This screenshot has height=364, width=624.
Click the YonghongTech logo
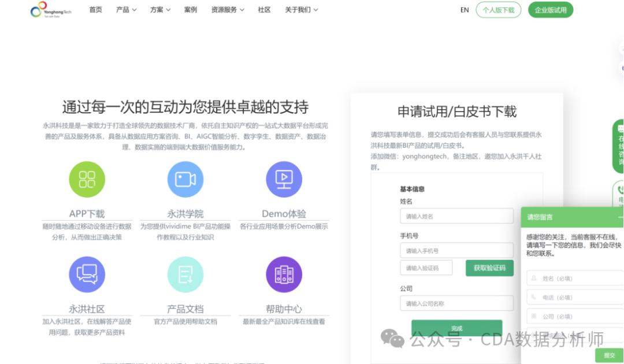coord(51,10)
